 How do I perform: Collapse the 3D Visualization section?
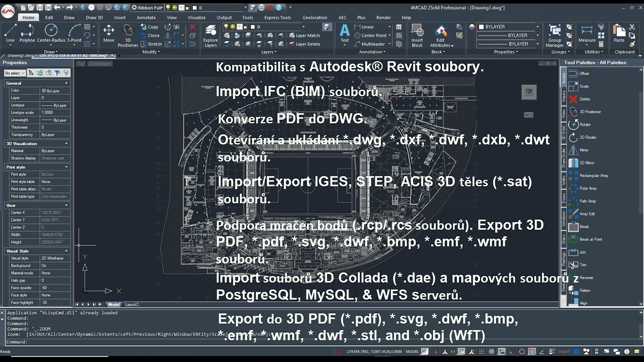pos(66,144)
